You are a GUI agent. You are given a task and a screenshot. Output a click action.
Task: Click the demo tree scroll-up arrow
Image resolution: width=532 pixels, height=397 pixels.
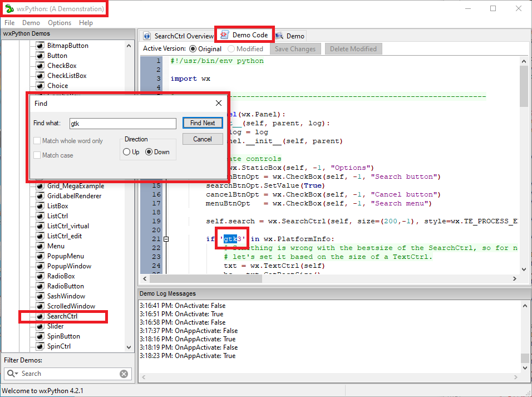[129, 46]
